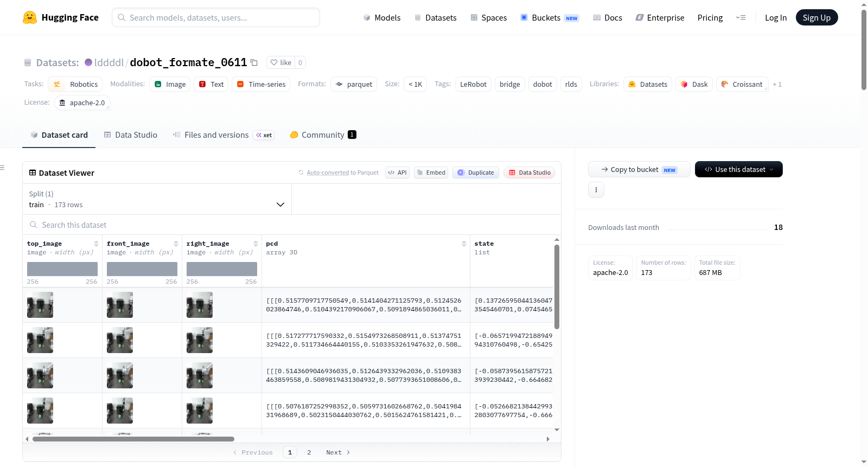Click the page vertical scrollbar

[x=864, y=49]
